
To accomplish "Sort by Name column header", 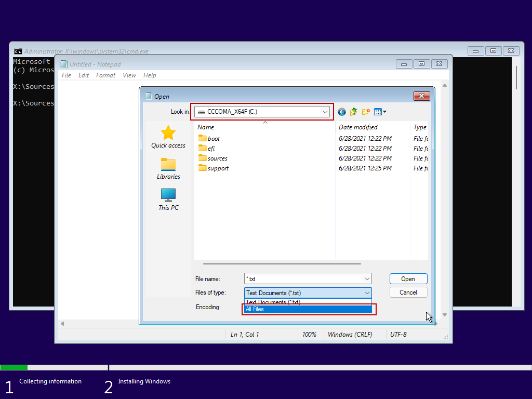I will tap(264, 127).
